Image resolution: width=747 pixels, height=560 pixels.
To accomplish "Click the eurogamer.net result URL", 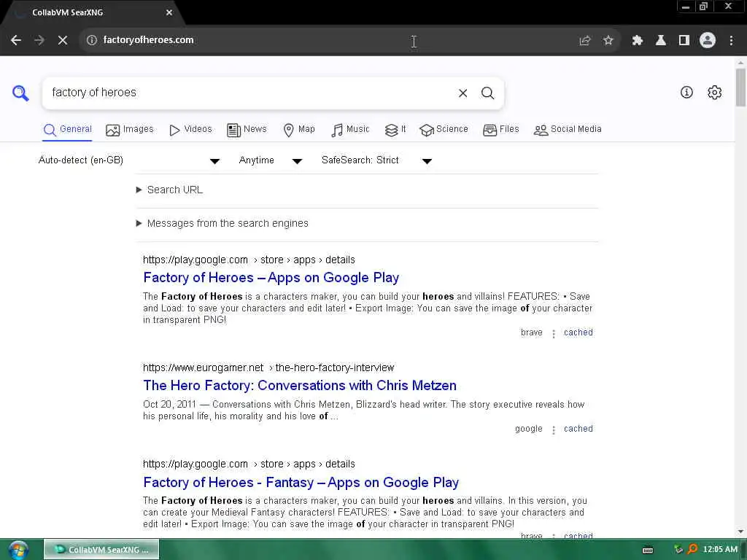I will pos(268,367).
